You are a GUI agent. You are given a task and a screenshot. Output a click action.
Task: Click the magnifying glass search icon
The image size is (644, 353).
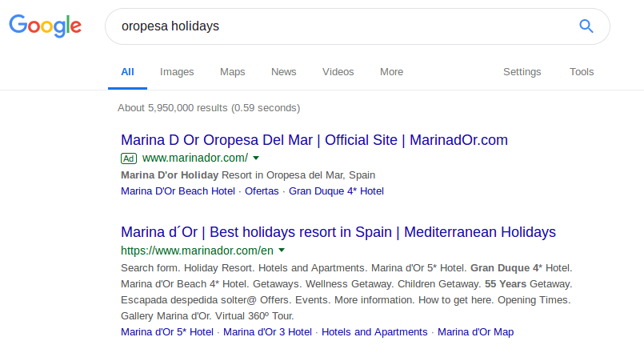click(586, 26)
